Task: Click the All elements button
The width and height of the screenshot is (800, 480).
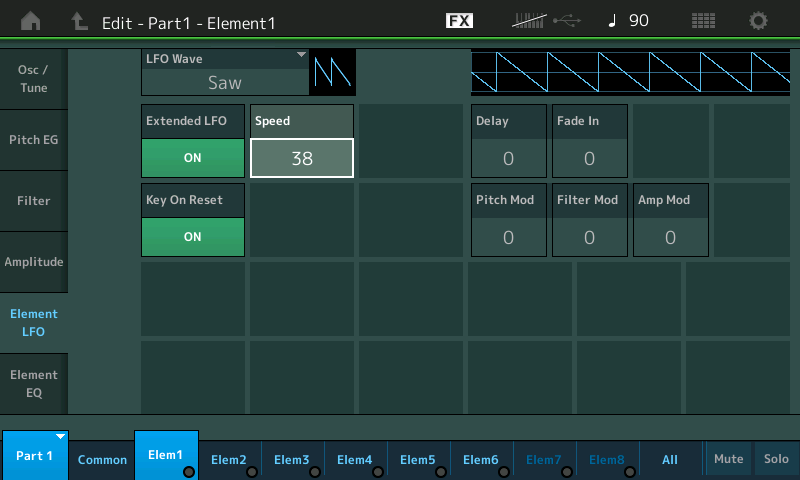Action: (670, 459)
